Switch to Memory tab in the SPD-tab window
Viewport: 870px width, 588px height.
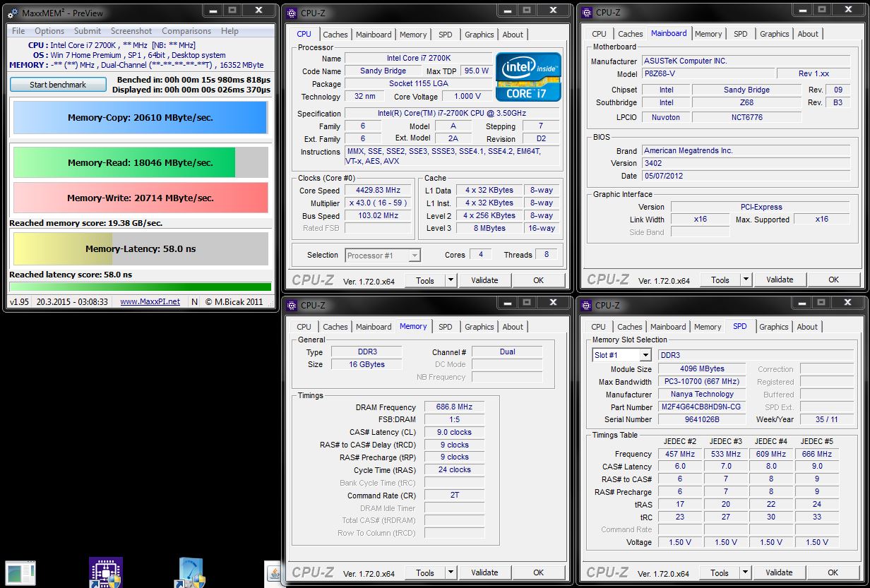tap(708, 327)
